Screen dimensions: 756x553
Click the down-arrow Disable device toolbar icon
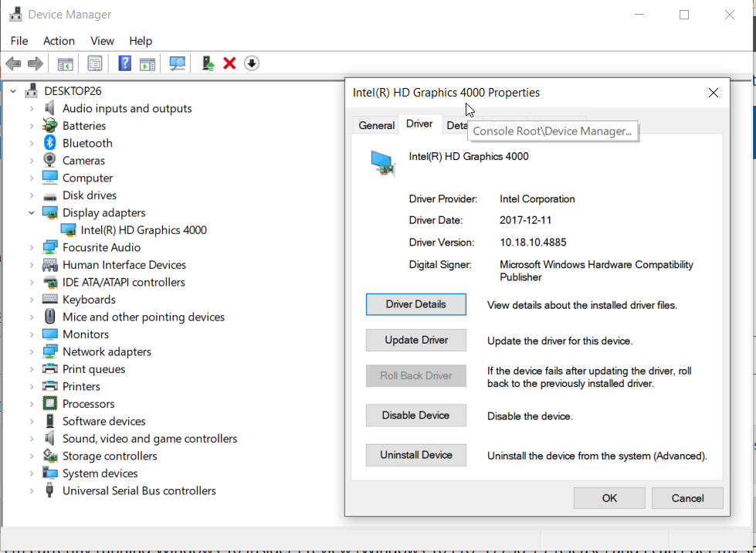pos(252,63)
